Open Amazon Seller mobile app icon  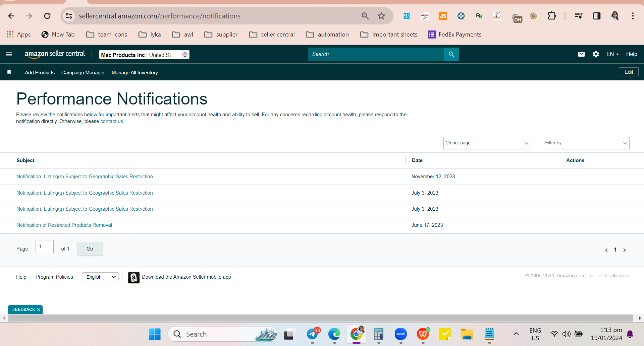[133, 277]
